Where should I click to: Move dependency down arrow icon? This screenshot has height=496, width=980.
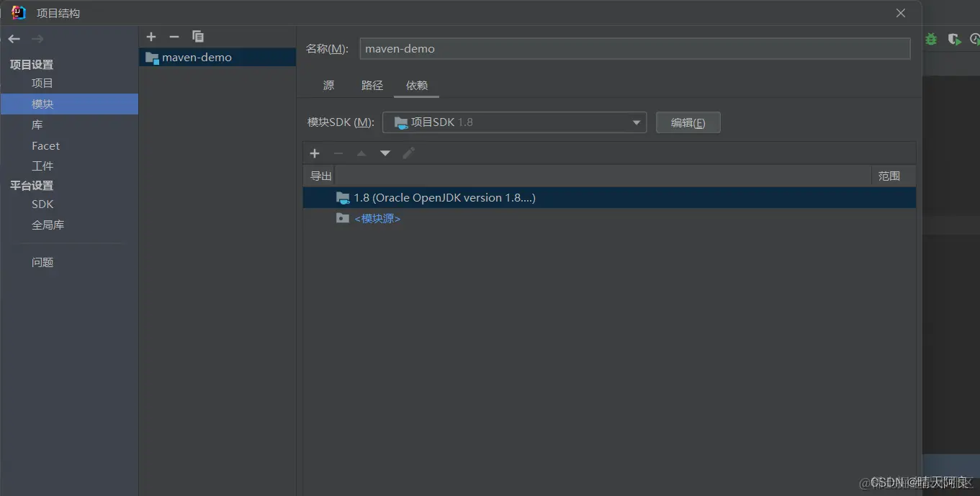385,153
